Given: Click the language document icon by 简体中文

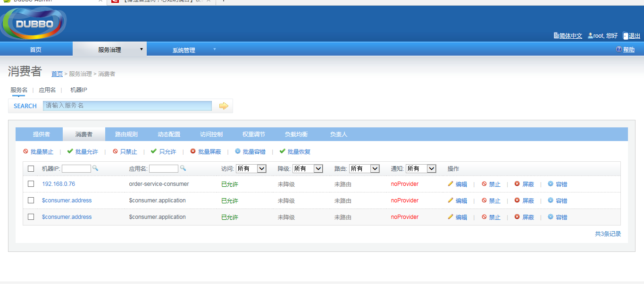Looking at the screenshot, I should 556,35.
